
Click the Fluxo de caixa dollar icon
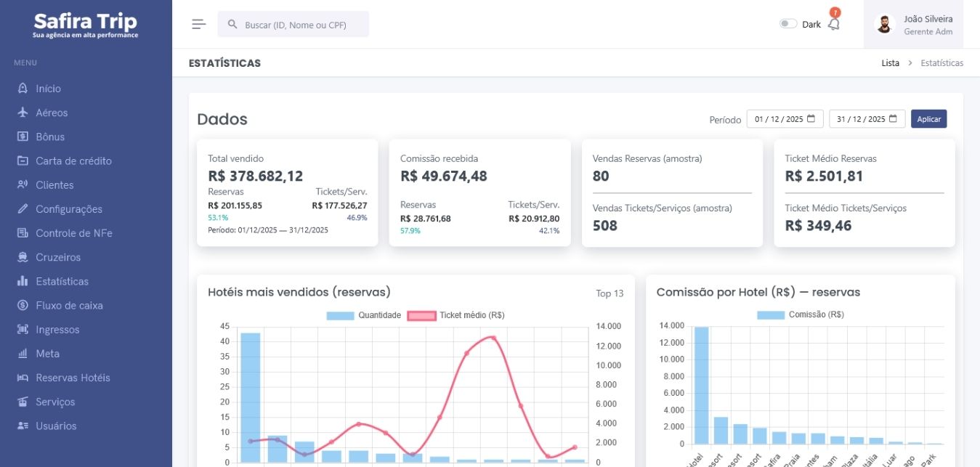[x=23, y=306]
